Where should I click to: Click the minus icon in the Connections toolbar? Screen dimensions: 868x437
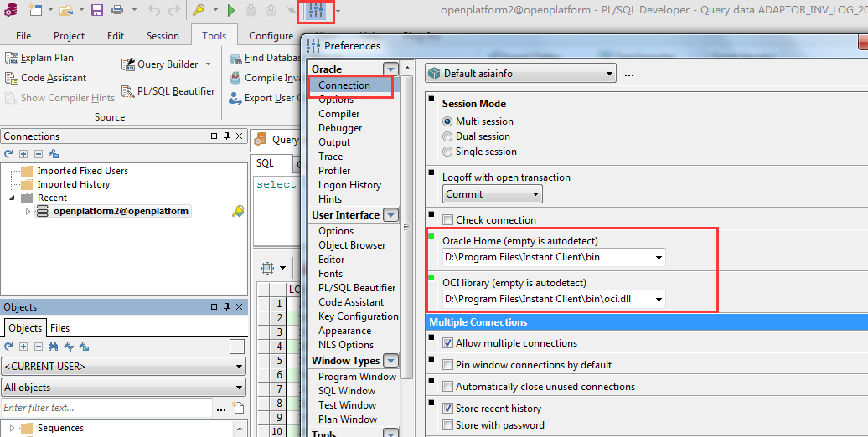point(39,154)
